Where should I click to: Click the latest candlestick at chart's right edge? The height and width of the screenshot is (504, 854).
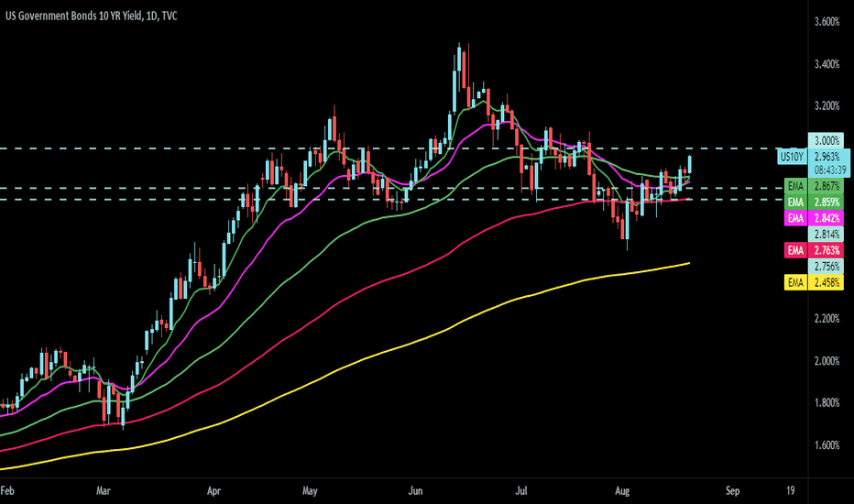tap(690, 165)
